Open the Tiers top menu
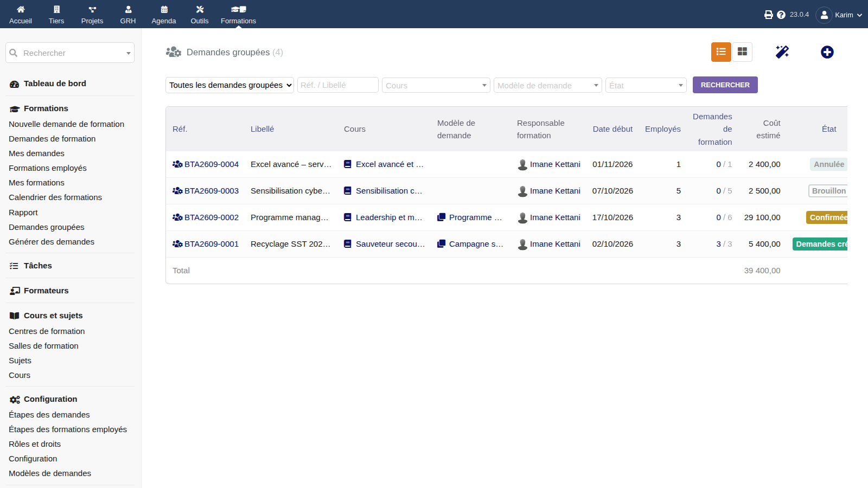 pos(56,15)
